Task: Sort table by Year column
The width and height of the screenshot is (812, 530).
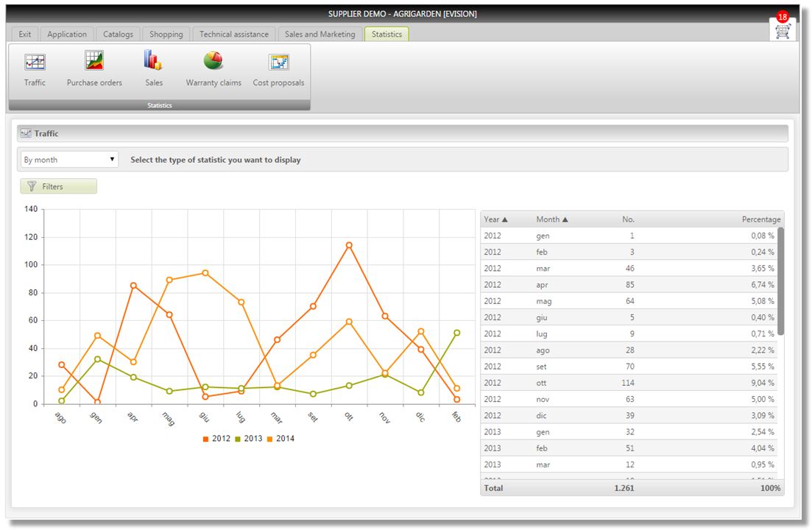Action: tap(495, 219)
